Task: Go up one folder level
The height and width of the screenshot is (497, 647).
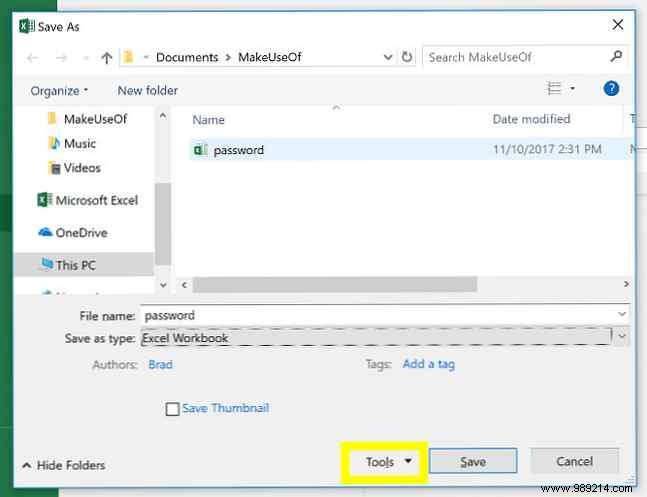Action: pyautogui.click(x=106, y=57)
